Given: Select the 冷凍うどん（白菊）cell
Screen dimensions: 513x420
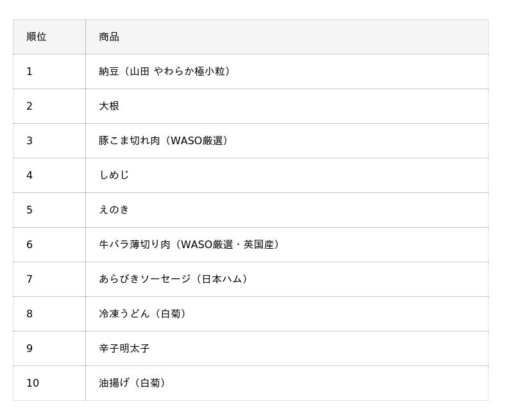Looking at the screenshot, I should tap(287, 314).
